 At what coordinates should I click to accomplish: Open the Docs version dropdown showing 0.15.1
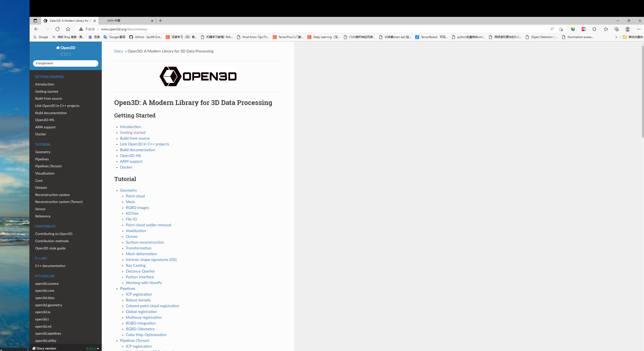pyautogui.click(x=92, y=348)
